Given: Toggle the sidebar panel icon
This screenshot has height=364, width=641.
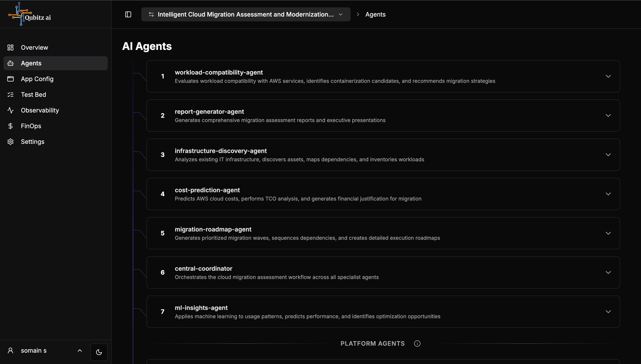Looking at the screenshot, I should coord(128,15).
